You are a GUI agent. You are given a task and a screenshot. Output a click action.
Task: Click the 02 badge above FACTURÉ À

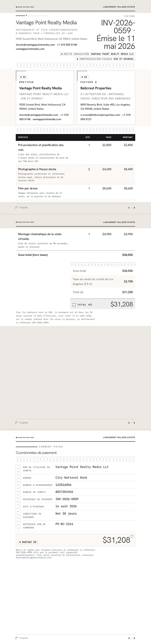pos(85,77)
